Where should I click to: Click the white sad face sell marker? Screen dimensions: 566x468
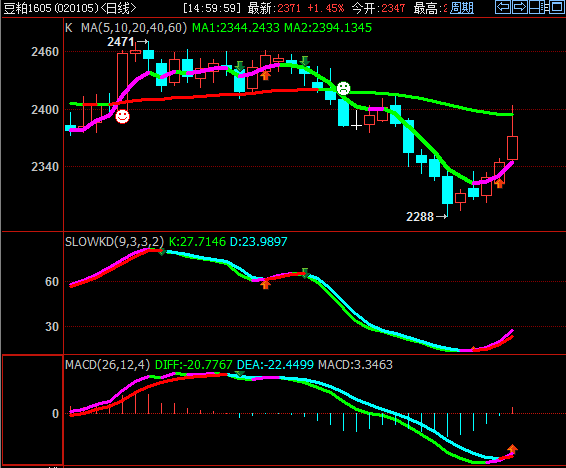[343, 88]
